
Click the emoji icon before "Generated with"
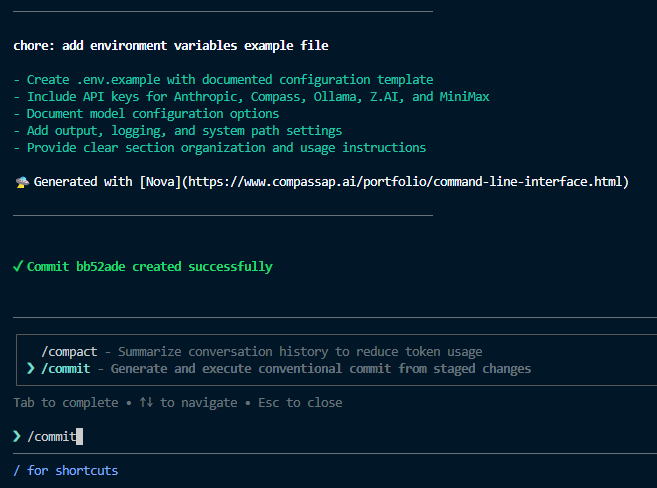[21, 182]
